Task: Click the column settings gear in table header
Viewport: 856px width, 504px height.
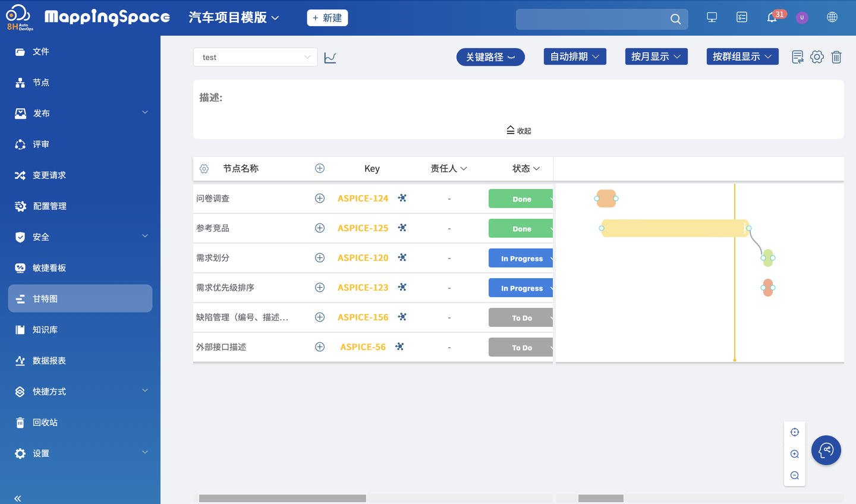Action: [x=204, y=169]
